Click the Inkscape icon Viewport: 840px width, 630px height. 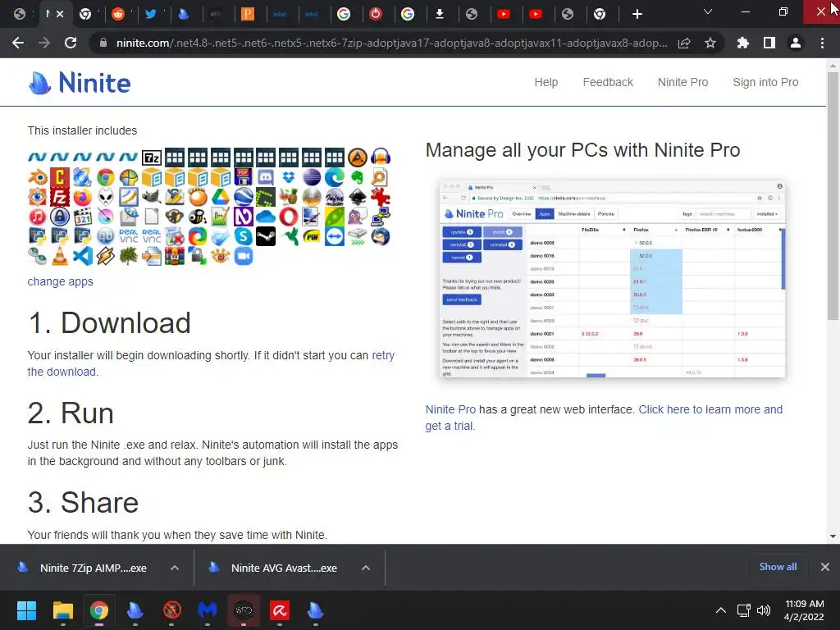click(358, 197)
